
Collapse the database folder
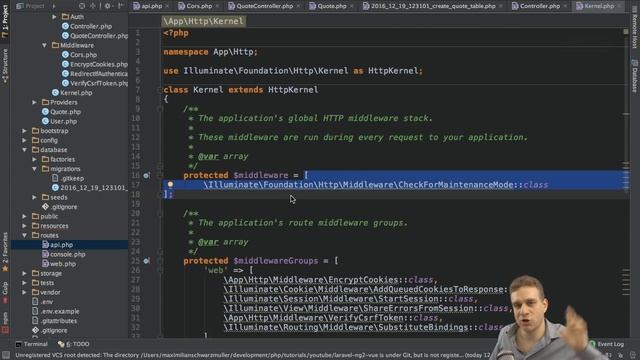click(25, 150)
